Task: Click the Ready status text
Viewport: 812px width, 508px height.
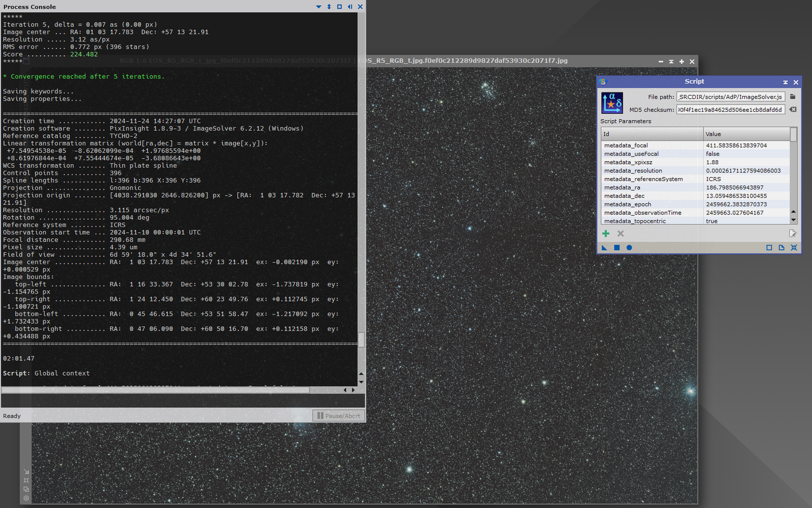Action: (12, 416)
